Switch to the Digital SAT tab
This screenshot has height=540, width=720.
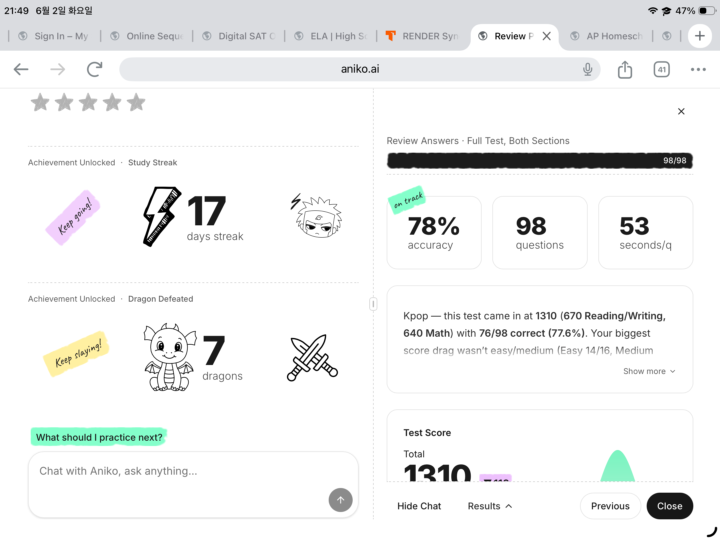[x=239, y=36]
